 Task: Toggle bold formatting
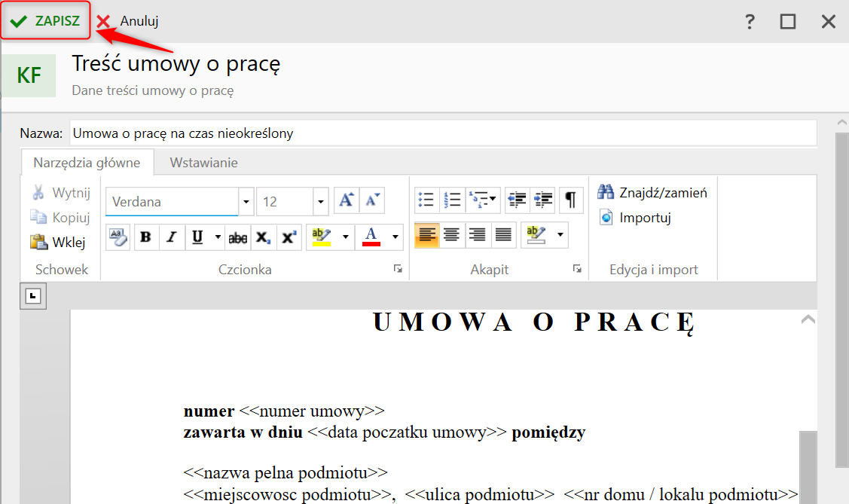[x=145, y=237]
